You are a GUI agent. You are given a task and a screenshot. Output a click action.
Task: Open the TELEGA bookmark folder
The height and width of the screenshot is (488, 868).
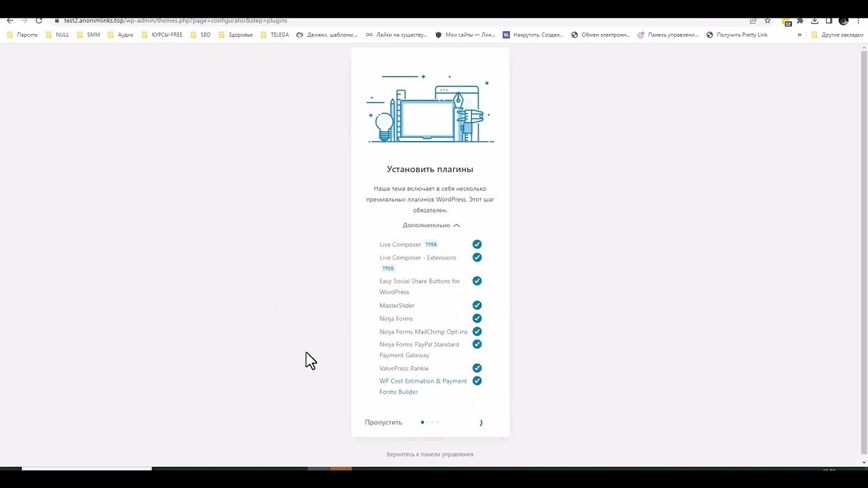[x=275, y=35]
